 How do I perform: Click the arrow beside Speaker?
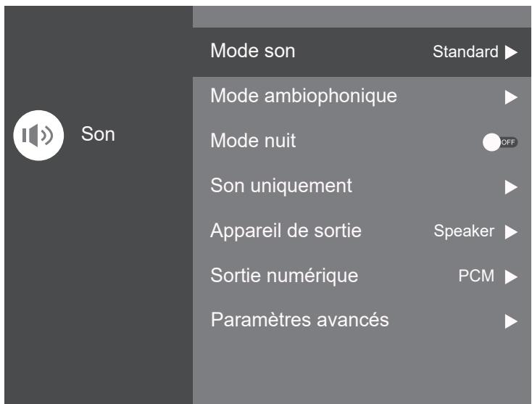pos(511,232)
